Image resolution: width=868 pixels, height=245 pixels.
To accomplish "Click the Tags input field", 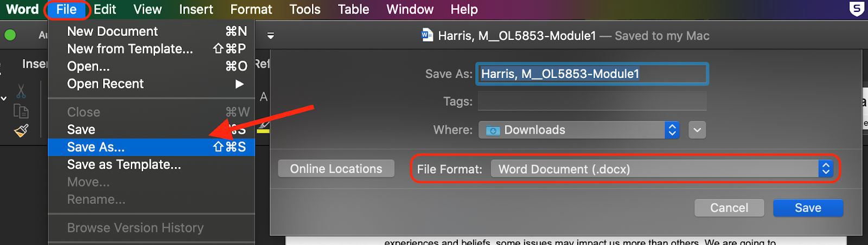I will (x=592, y=101).
